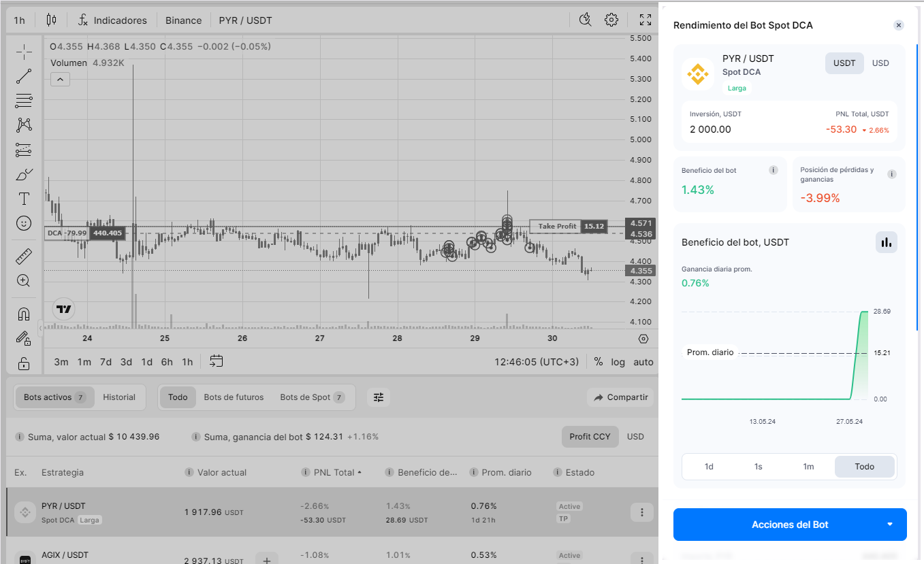Click the Binance exchange label
The height and width of the screenshot is (564, 924).
point(184,20)
